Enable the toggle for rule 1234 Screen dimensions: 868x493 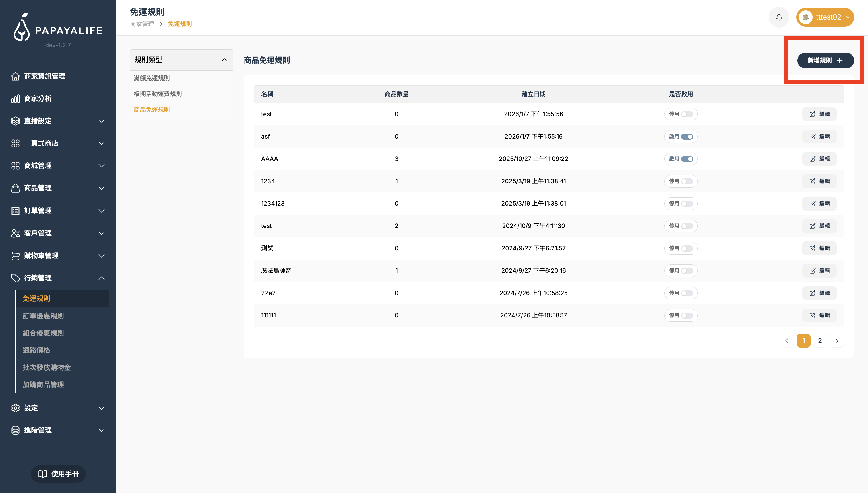pos(687,182)
